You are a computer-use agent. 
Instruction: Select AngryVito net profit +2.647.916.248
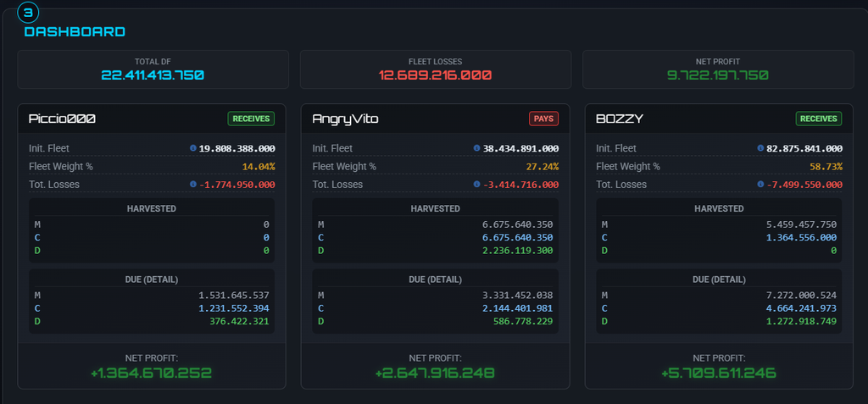(x=435, y=373)
